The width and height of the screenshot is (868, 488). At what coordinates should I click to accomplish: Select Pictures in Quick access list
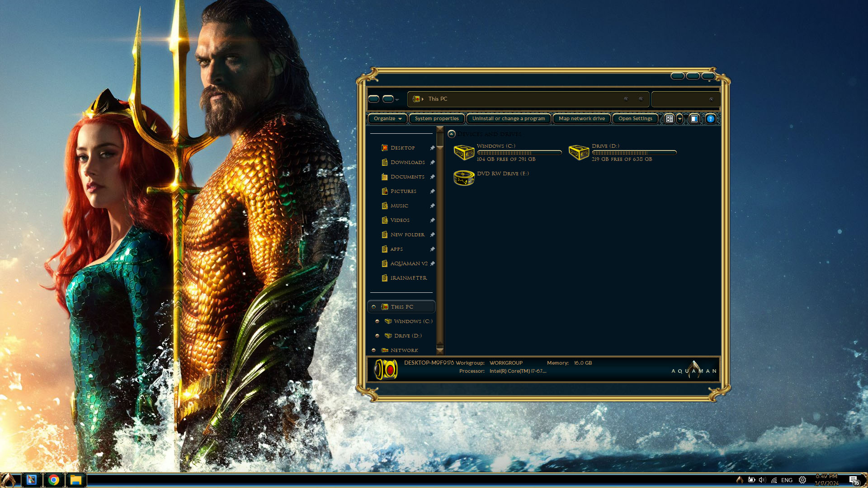(x=403, y=191)
